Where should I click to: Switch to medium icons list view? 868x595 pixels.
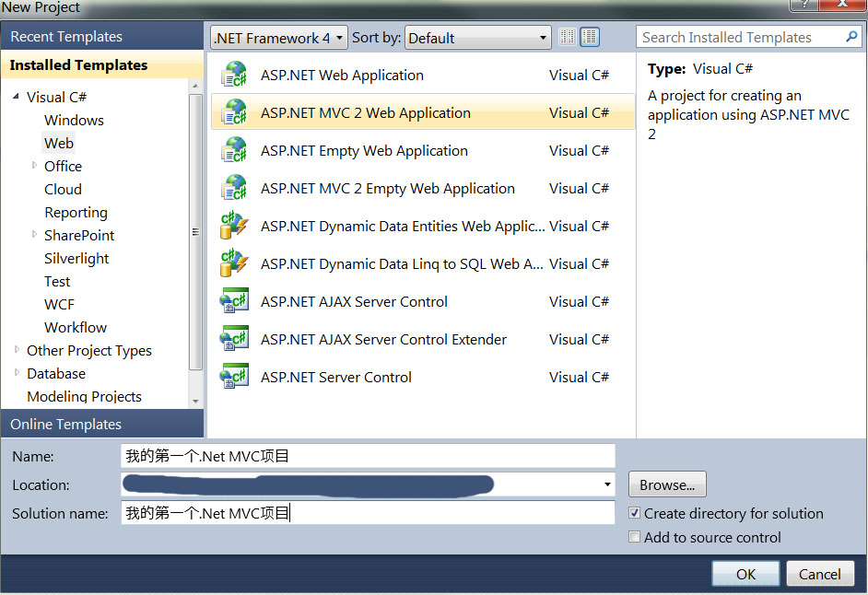[x=590, y=37]
